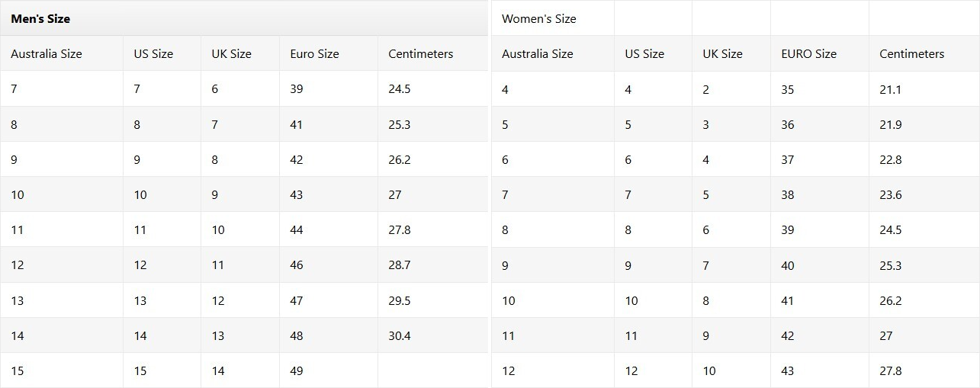Click men's Centimeters column header
The width and height of the screenshot is (980, 388).
pyautogui.click(x=420, y=54)
